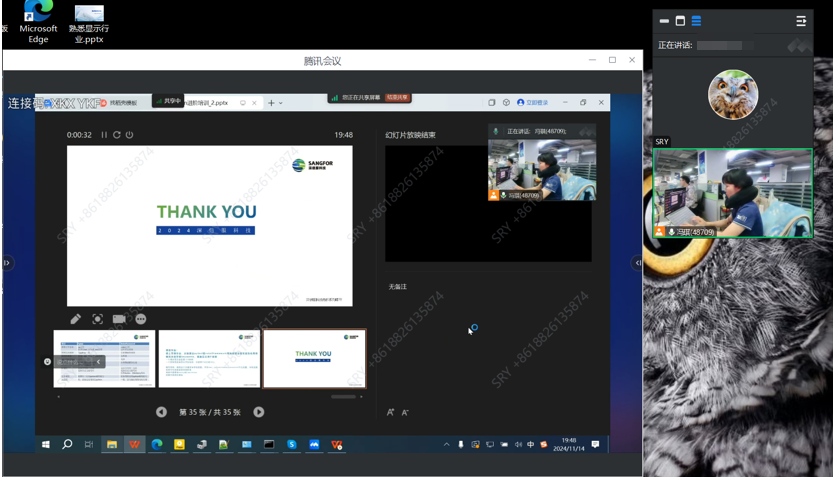Expand the left side panel arrow
833x478 pixels.
(7, 263)
